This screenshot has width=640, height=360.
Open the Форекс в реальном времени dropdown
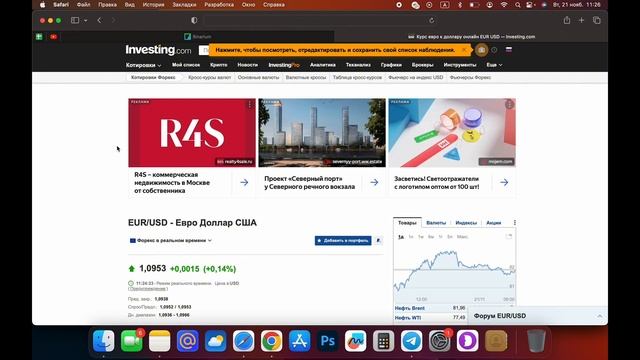[171, 240]
